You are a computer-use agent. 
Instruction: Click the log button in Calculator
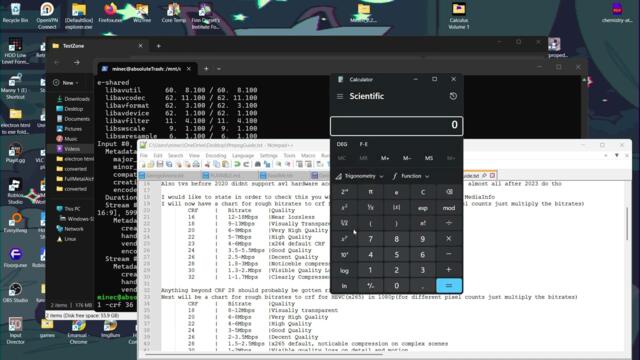(x=344, y=270)
